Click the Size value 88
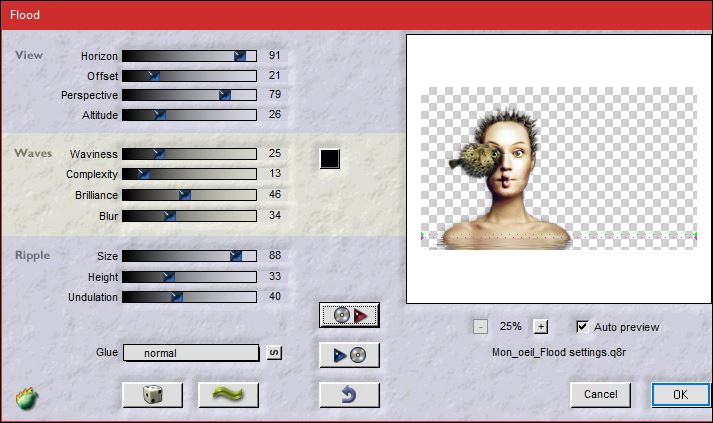The width and height of the screenshot is (713, 423). point(275,255)
